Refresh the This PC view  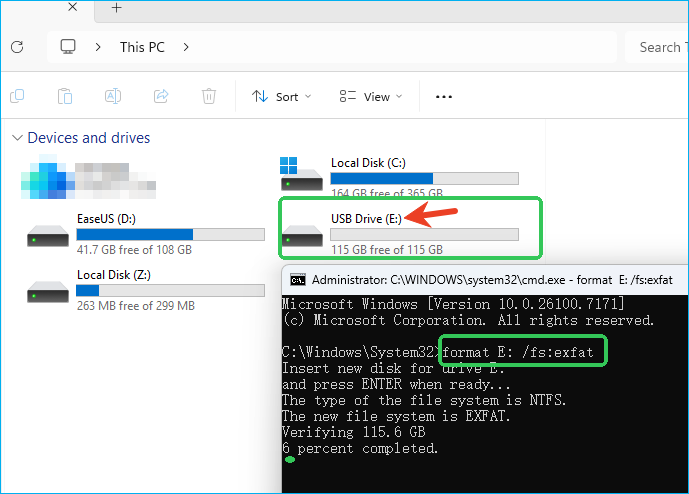click(x=17, y=47)
